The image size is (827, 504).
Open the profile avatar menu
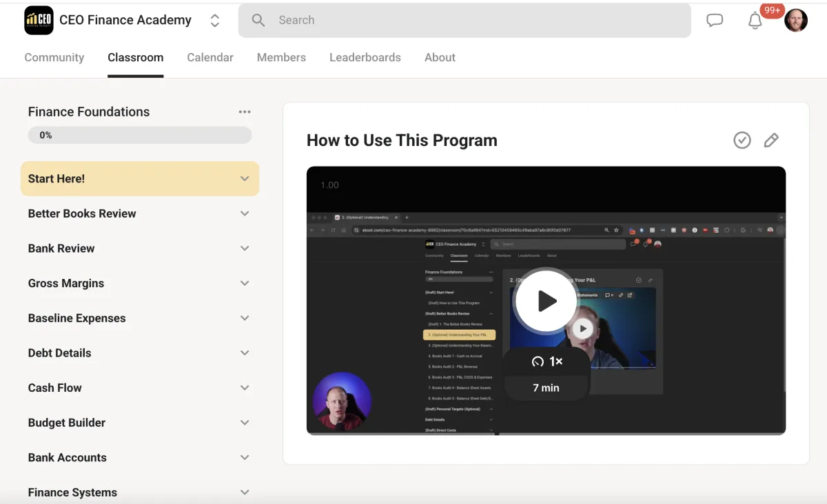tap(796, 21)
